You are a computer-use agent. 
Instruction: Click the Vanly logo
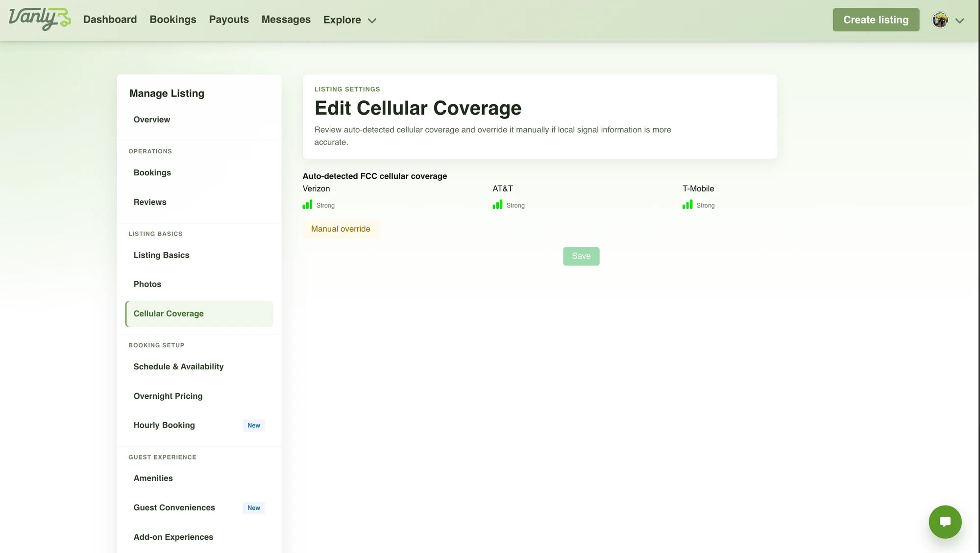(40, 20)
